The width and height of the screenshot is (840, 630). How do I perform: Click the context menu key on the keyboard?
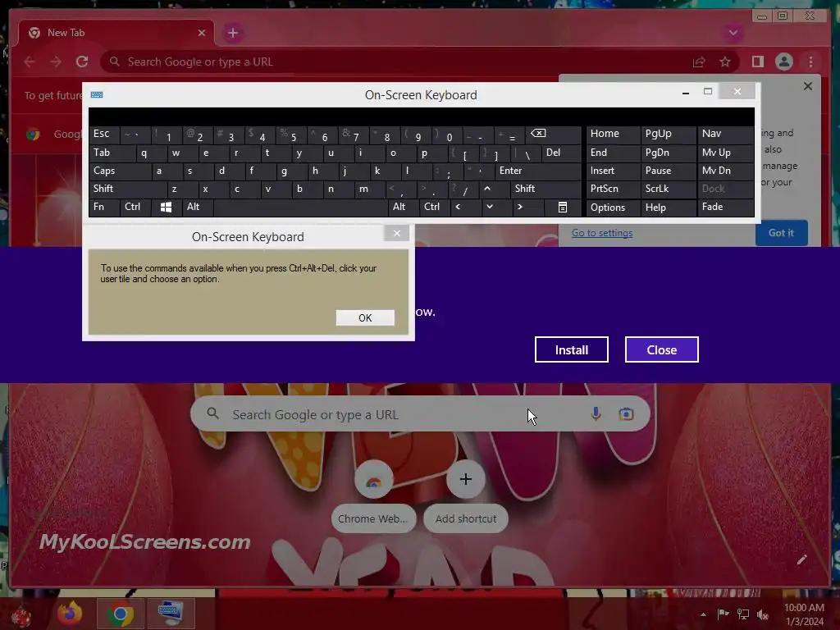coord(563,208)
